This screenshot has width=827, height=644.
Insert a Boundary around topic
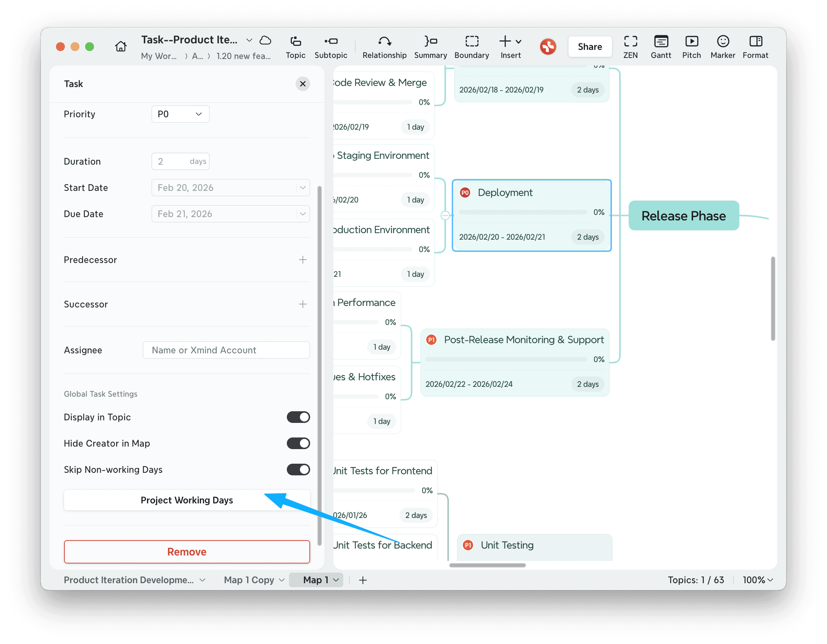pos(471,47)
